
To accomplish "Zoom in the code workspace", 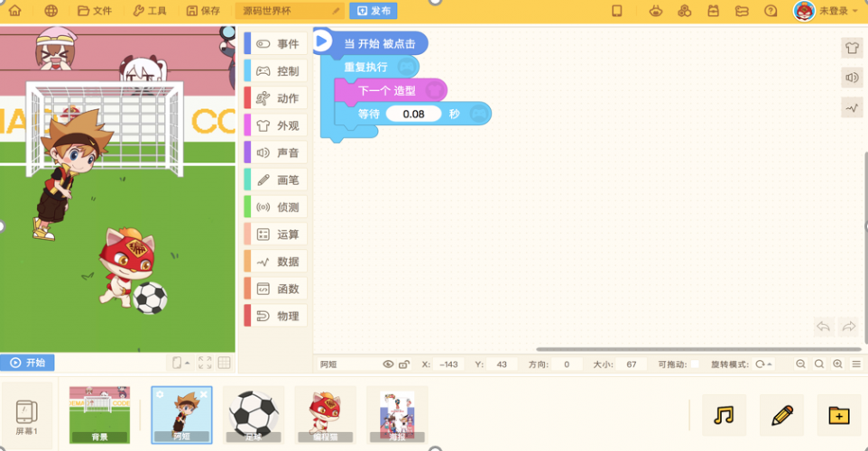I will (x=837, y=364).
